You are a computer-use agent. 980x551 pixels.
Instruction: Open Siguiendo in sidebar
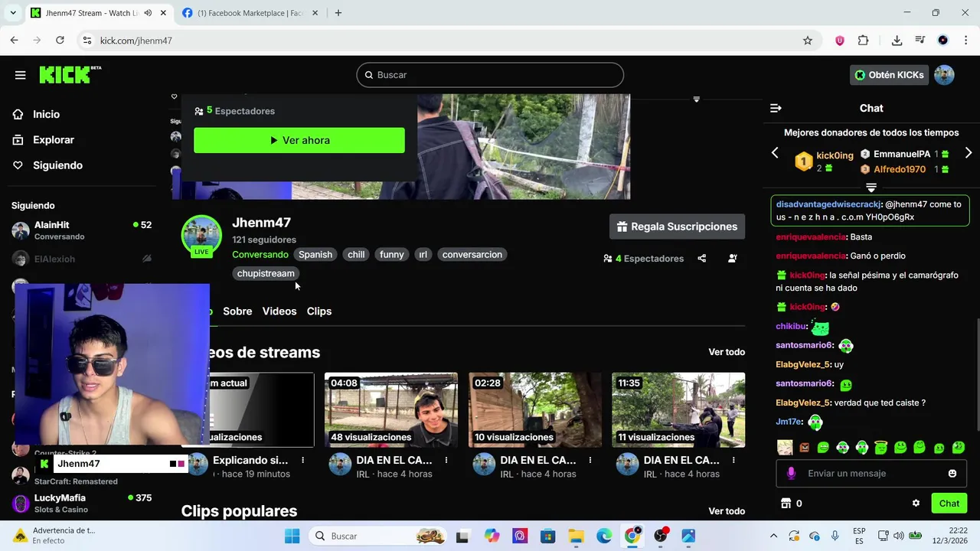pos(57,165)
